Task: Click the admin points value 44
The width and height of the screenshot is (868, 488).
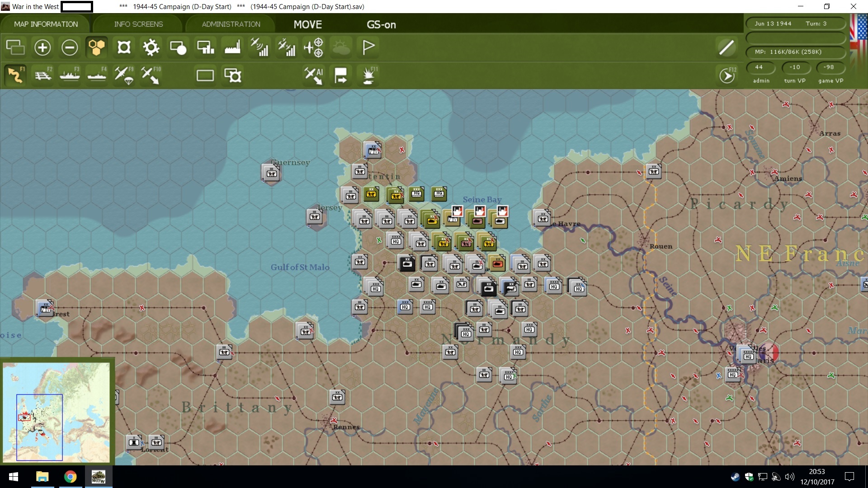Action: pos(760,67)
